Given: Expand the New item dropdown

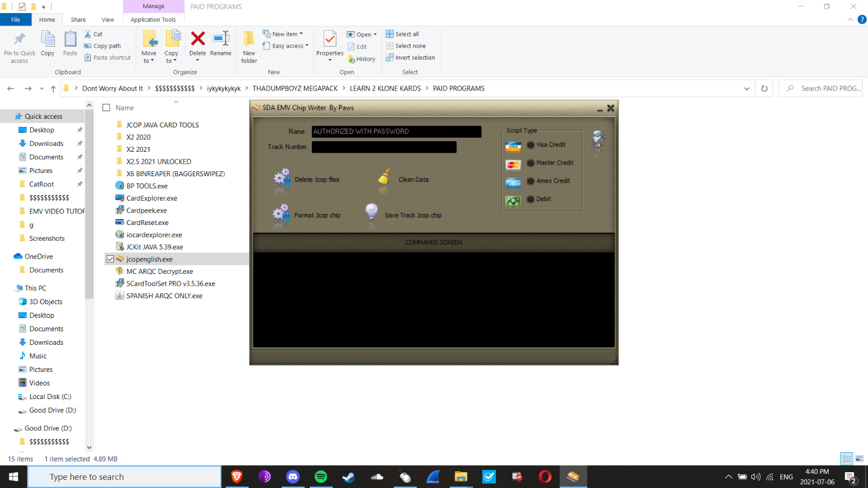Looking at the screenshot, I should (301, 34).
